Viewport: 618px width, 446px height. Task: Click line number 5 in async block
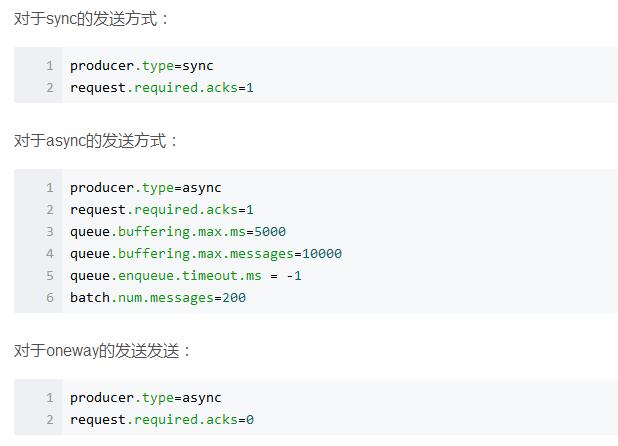click(x=50, y=276)
